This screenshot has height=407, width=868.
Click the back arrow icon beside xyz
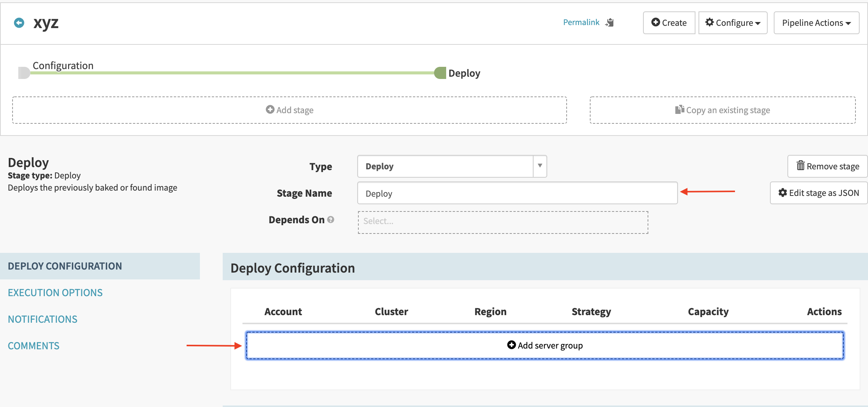[19, 23]
